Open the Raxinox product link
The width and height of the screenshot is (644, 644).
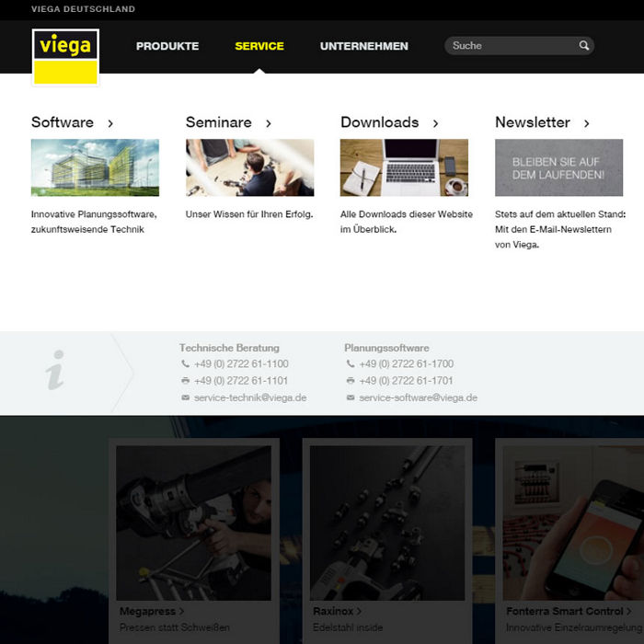point(333,611)
